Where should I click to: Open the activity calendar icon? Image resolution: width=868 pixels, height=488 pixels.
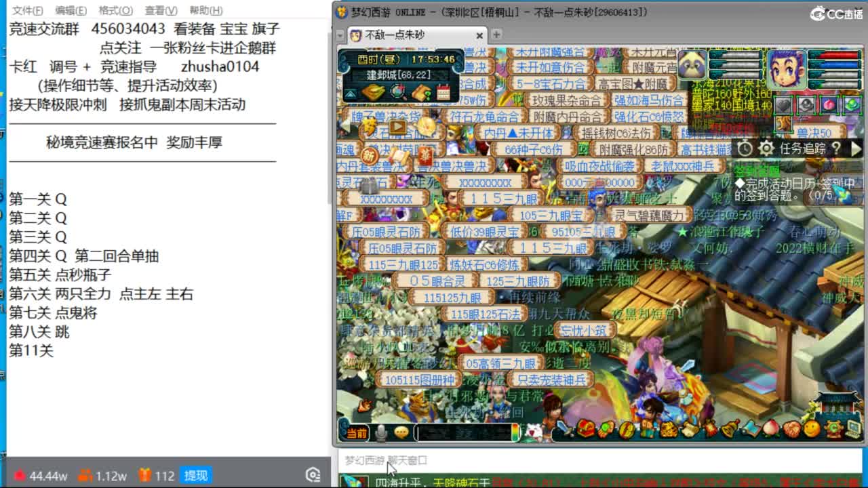443,92
